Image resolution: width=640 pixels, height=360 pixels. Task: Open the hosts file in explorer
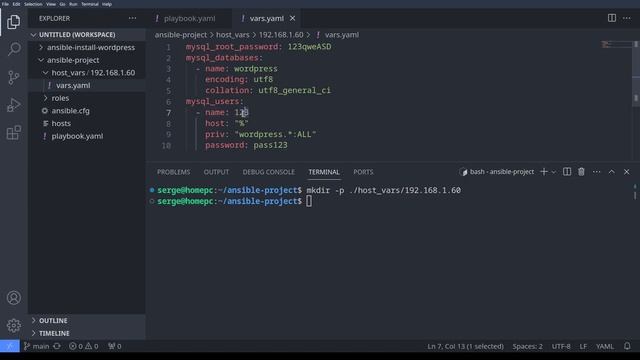point(87,123)
